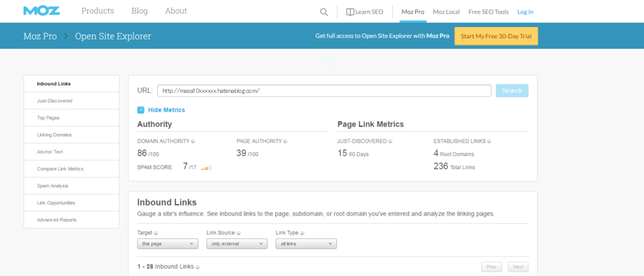The height and width of the screenshot is (276, 644).
Task: Click the Spam Score value 7
Action: pyautogui.click(x=186, y=167)
